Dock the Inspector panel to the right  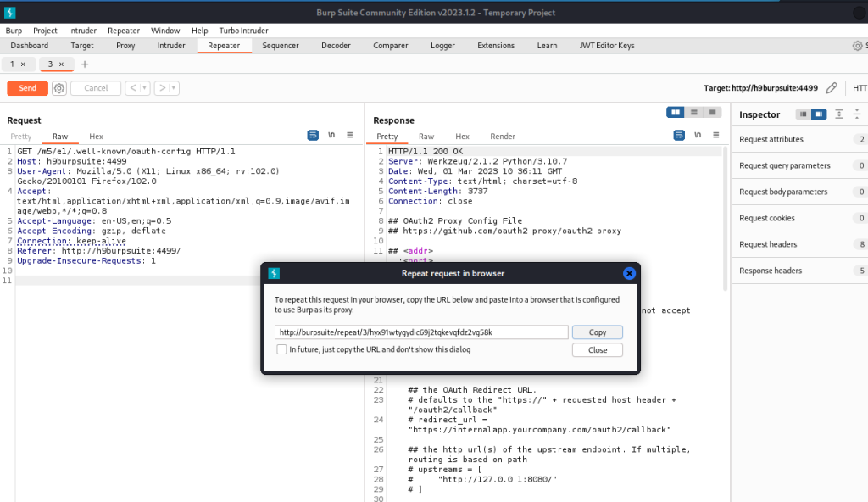click(819, 114)
